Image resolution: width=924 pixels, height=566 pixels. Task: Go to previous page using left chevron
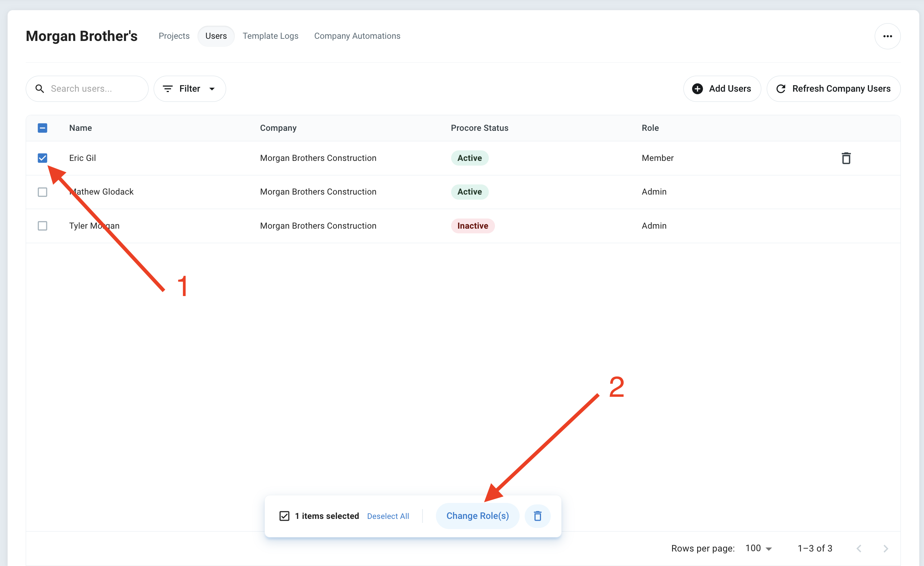point(859,549)
